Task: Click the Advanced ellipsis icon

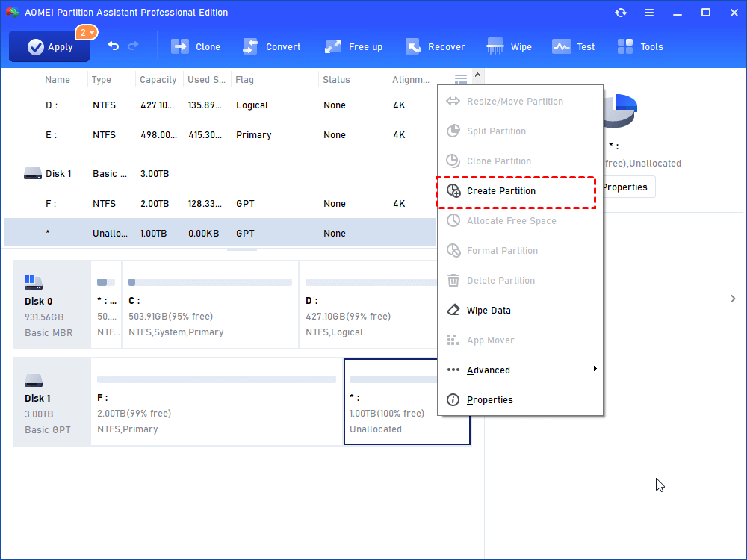Action: (453, 370)
